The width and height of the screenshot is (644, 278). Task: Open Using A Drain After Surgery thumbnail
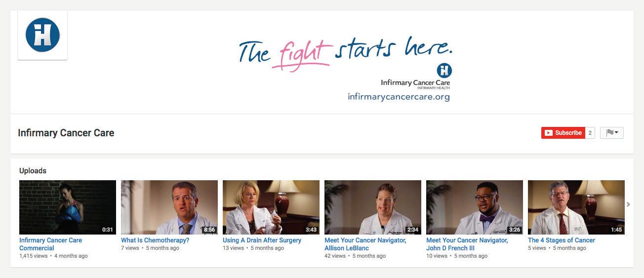pyautogui.click(x=271, y=207)
